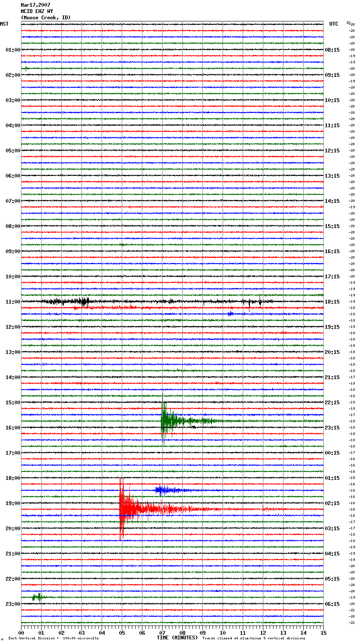The height and width of the screenshot is (644, 357).
Task: Select the '02:00' MST hour label
Action: click(13, 75)
